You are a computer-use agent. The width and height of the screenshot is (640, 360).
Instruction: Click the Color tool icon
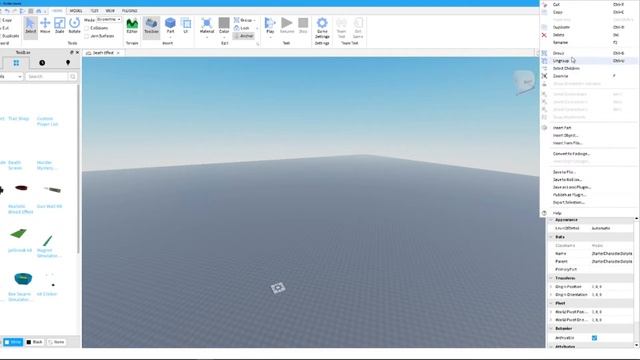(x=224, y=23)
